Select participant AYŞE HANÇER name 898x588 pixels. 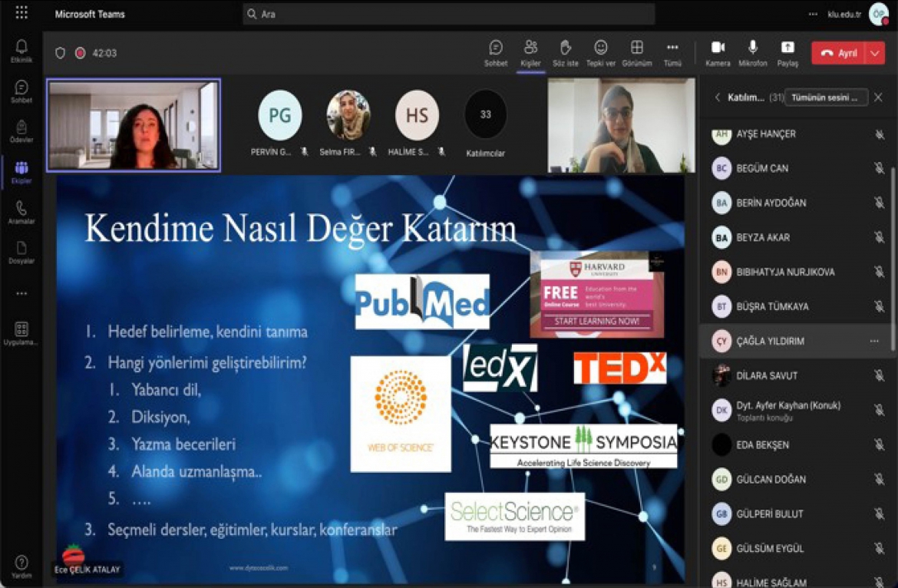pyautogui.click(x=766, y=134)
